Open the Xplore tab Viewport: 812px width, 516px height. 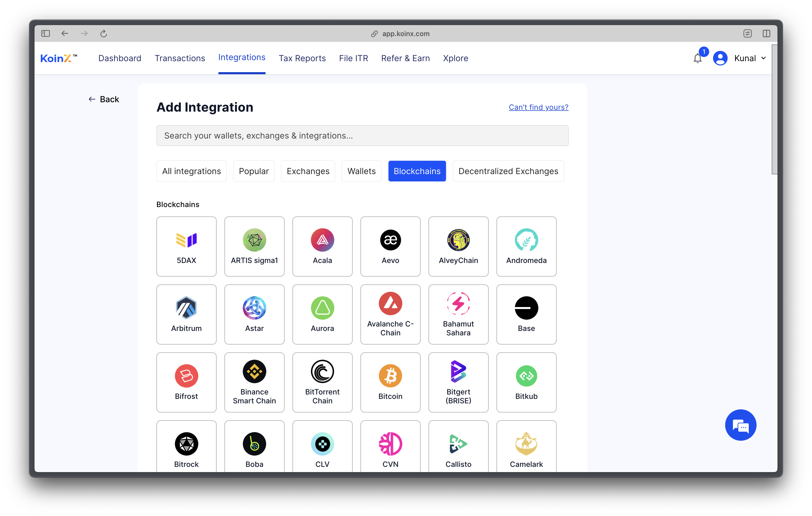pos(455,58)
